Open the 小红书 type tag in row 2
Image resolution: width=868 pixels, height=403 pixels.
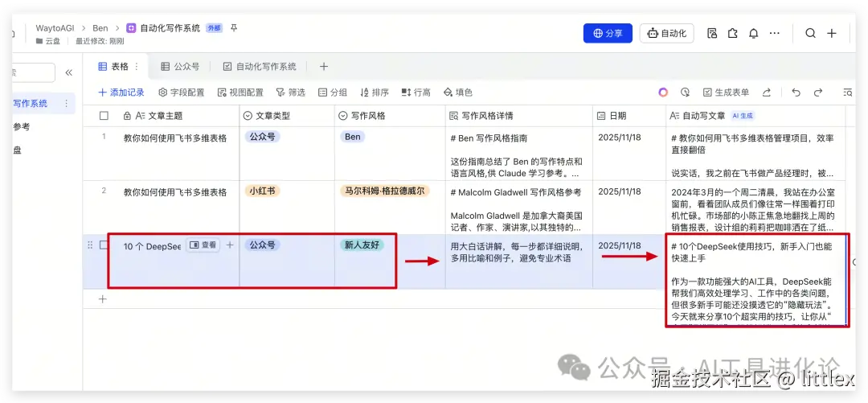262,191
